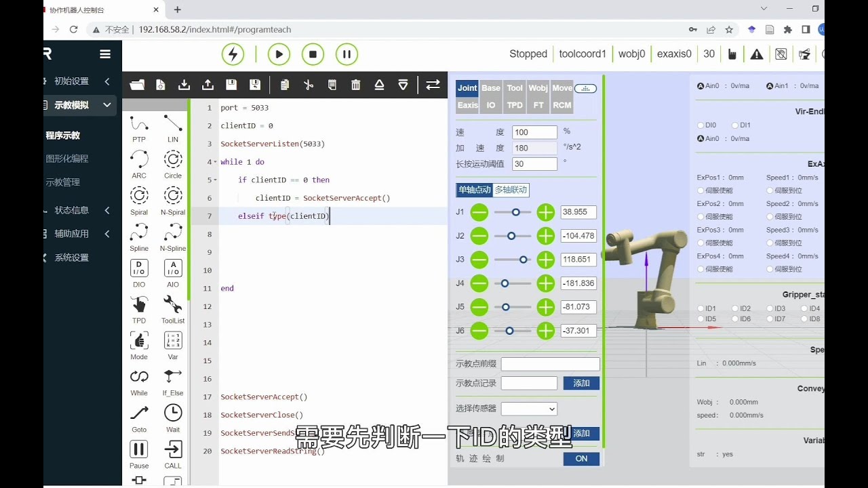Start the program with play button
Image resolution: width=868 pixels, height=488 pixels.
click(279, 54)
